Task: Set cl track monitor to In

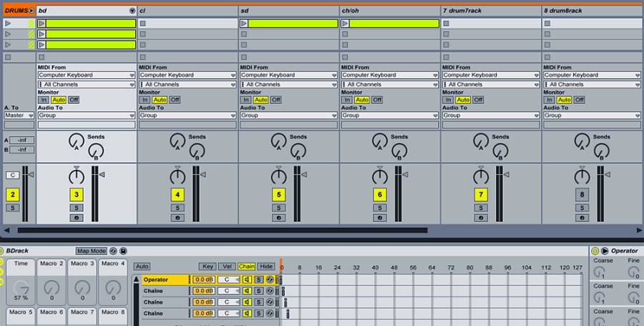Action: (x=145, y=100)
